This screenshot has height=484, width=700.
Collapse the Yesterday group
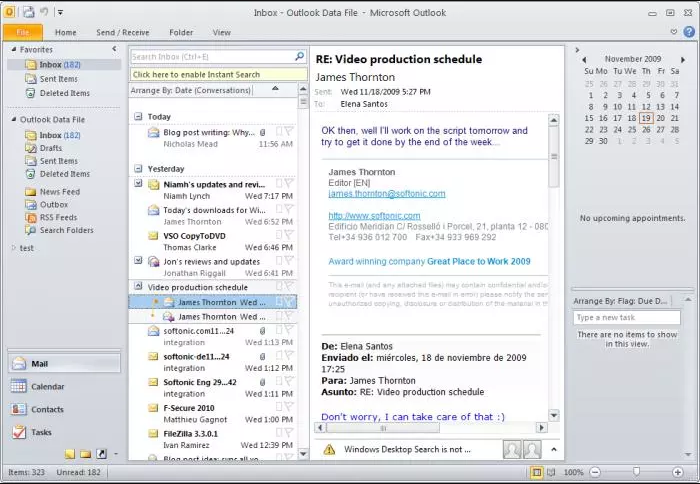(x=138, y=168)
